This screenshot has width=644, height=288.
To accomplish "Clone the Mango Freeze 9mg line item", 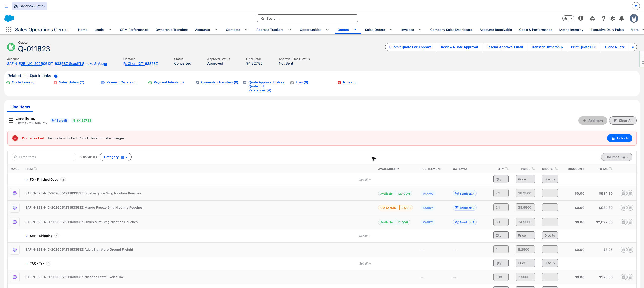I will tap(624, 208).
